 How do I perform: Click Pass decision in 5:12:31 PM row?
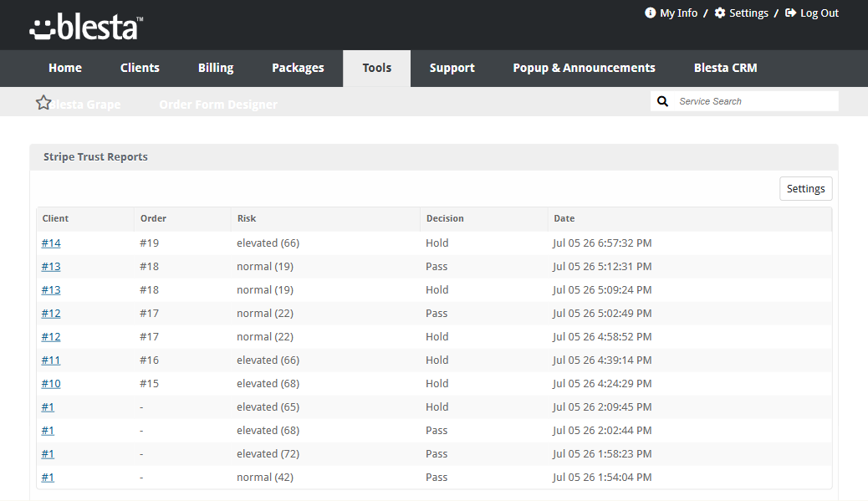pos(437,266)
